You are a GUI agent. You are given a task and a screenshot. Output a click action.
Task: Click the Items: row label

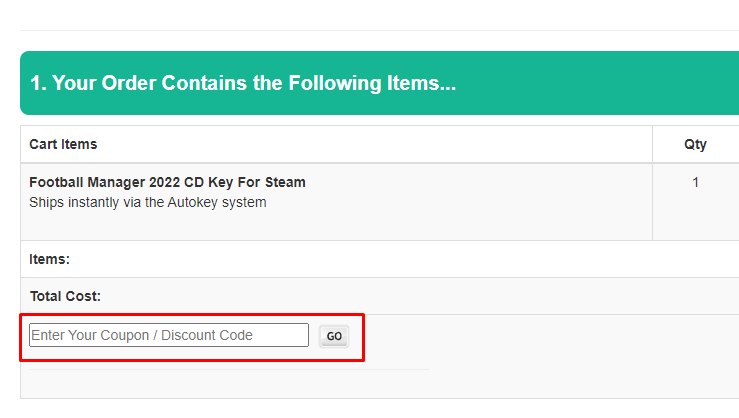click(49, 259)
